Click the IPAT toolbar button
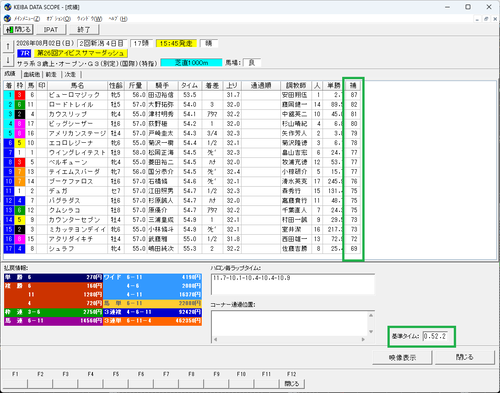 coord(51,29)
